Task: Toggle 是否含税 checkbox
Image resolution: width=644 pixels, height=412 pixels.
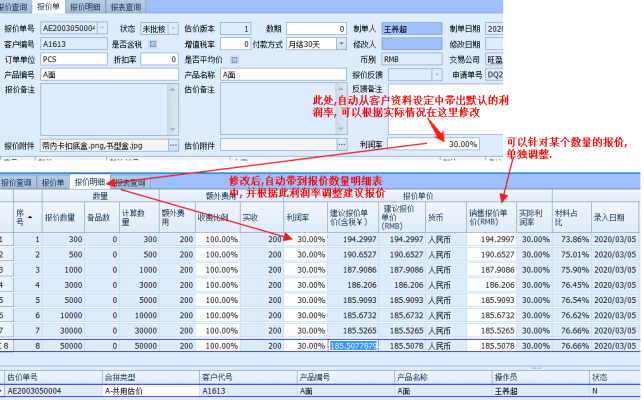Action: click(153, 44)
